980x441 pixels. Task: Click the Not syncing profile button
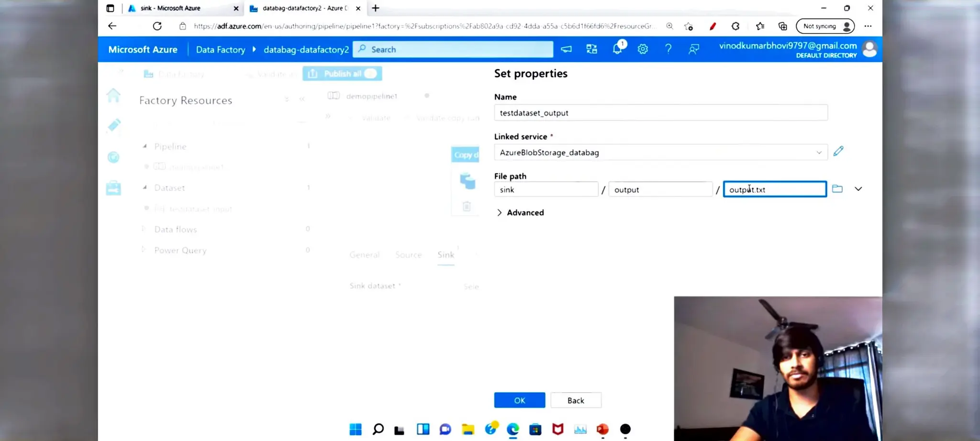(825, 26)
